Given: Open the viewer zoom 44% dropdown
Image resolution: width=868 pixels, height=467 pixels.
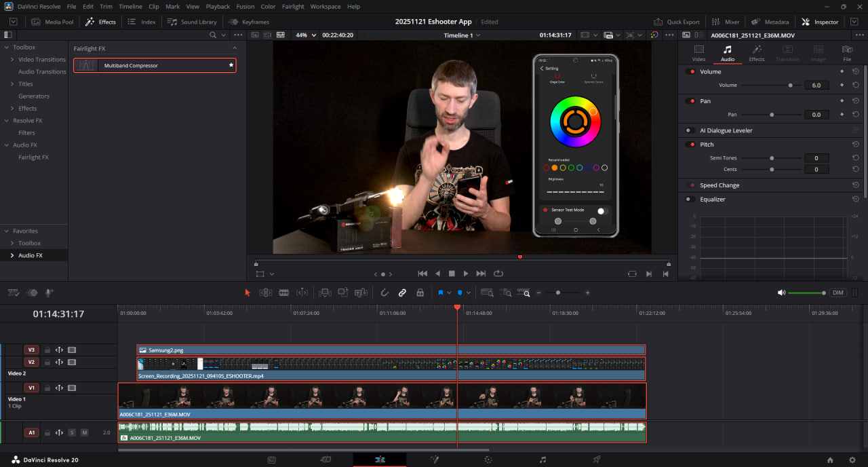Looking at the screenshot, I should [306, 35].
